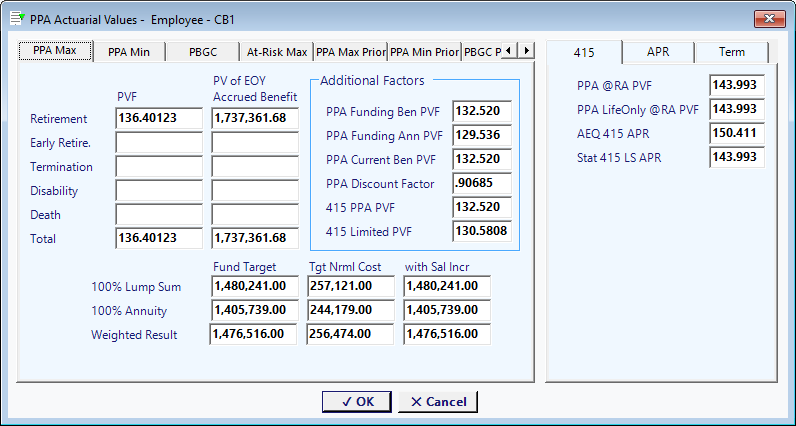Click the Retirement PVF field

click(x=159, y=118)
